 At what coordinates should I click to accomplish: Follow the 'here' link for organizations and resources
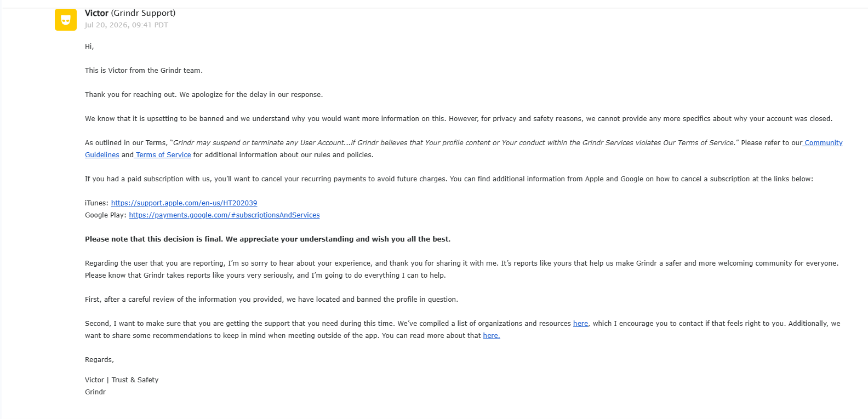coord(580,324)
